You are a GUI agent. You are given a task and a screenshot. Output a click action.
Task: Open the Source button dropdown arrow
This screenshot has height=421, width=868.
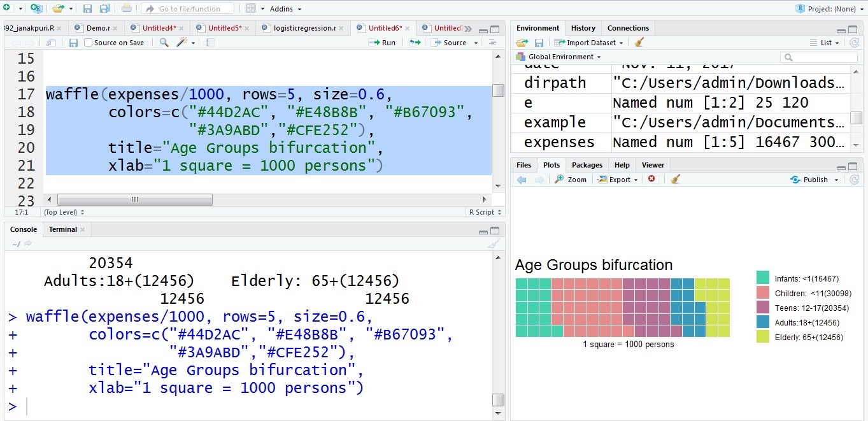(474, 43)
